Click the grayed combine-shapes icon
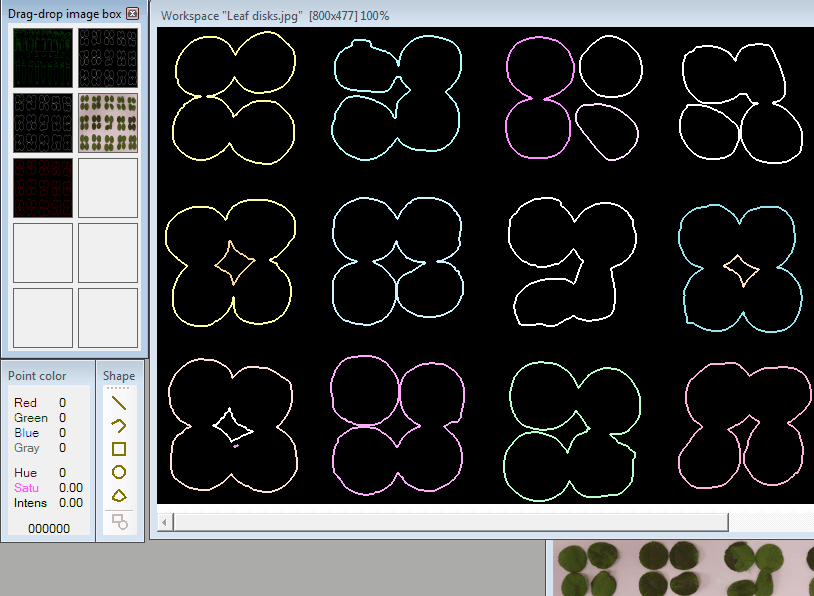The image size is (814, 596). [x=119, y=521]
